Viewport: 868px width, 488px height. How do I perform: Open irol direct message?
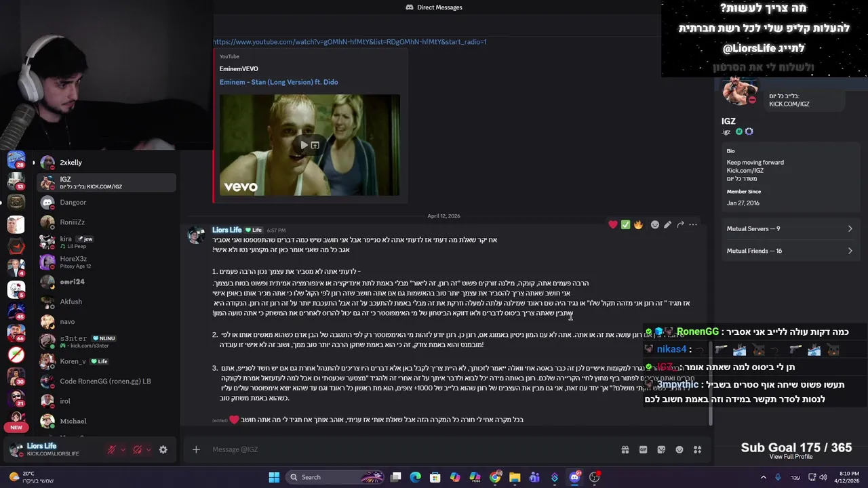click(x=106, y=401)
